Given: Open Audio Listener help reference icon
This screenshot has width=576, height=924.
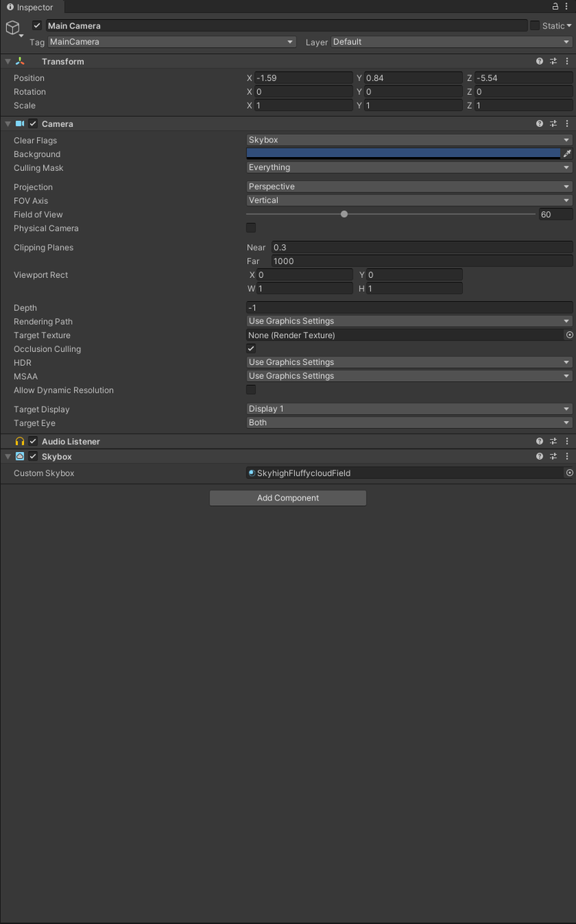Looking at the screenshot, I should pyautogui.click(x=540, y=442).
